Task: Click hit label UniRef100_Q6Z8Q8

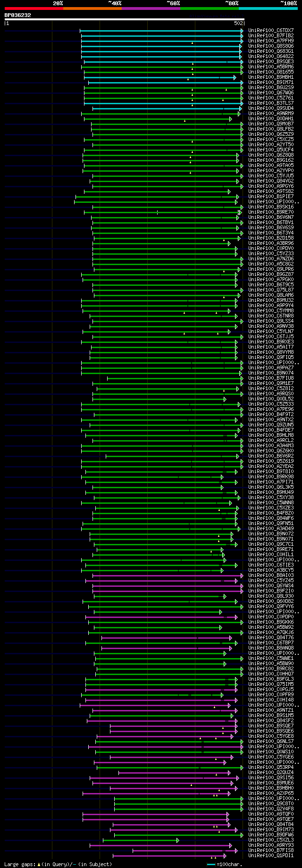Action: pyautogui.click(x=271, y=155)
